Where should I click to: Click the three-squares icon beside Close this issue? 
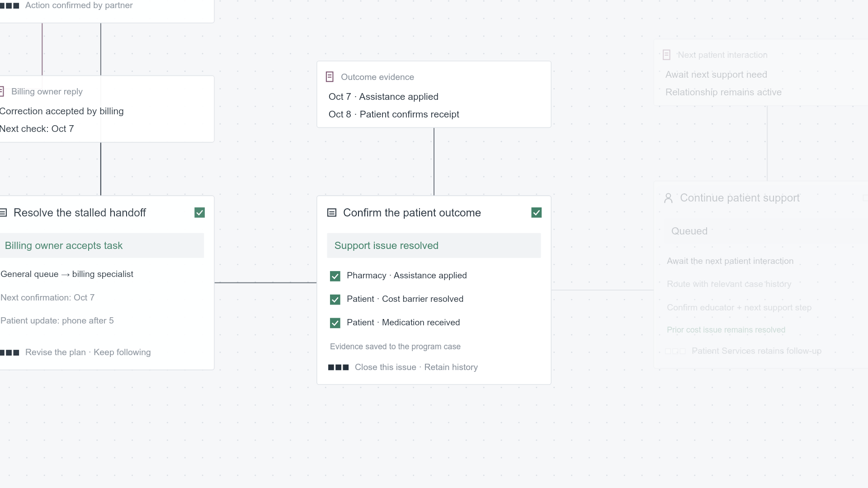338,367
